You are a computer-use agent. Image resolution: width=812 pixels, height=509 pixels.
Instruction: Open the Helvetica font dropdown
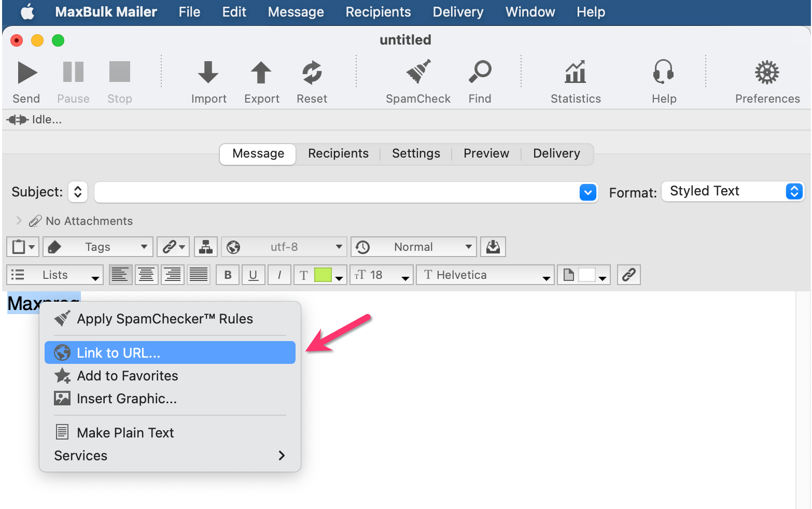[485, 275]
